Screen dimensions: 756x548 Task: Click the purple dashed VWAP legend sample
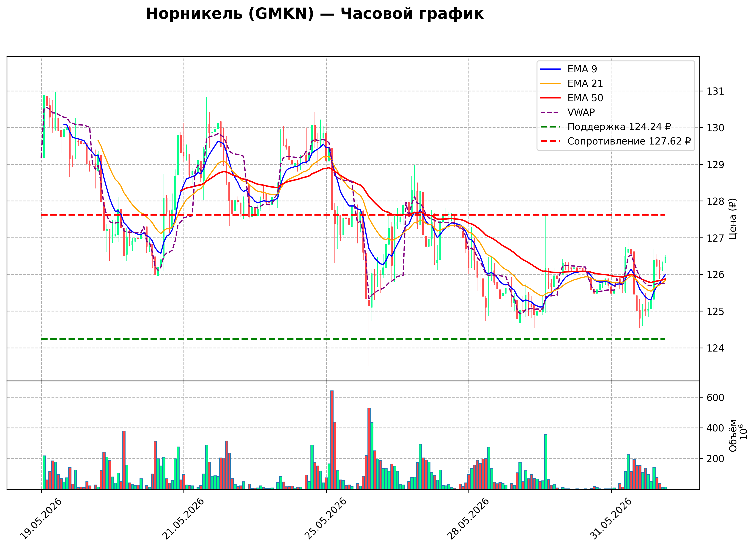550,112
